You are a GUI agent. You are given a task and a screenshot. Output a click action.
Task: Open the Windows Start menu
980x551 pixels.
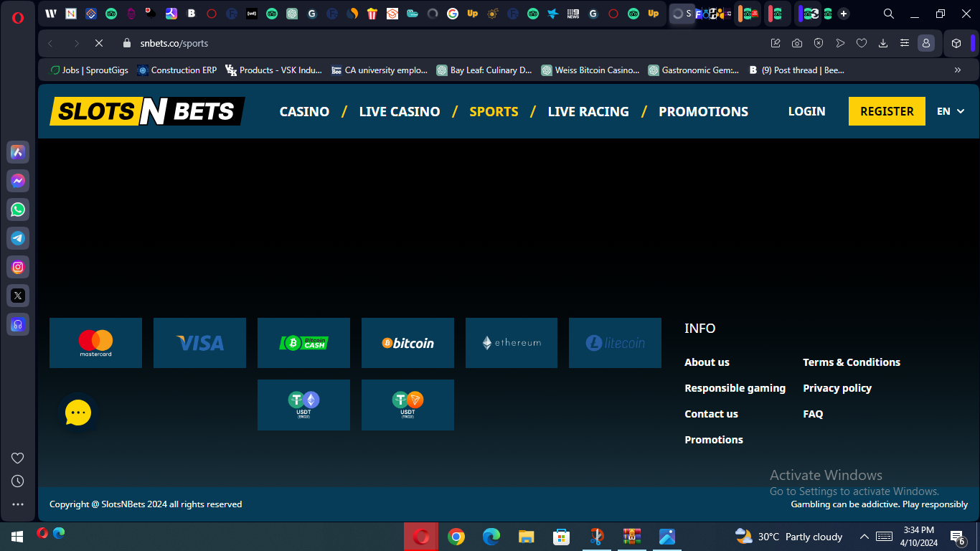click(x=17, y=537)
